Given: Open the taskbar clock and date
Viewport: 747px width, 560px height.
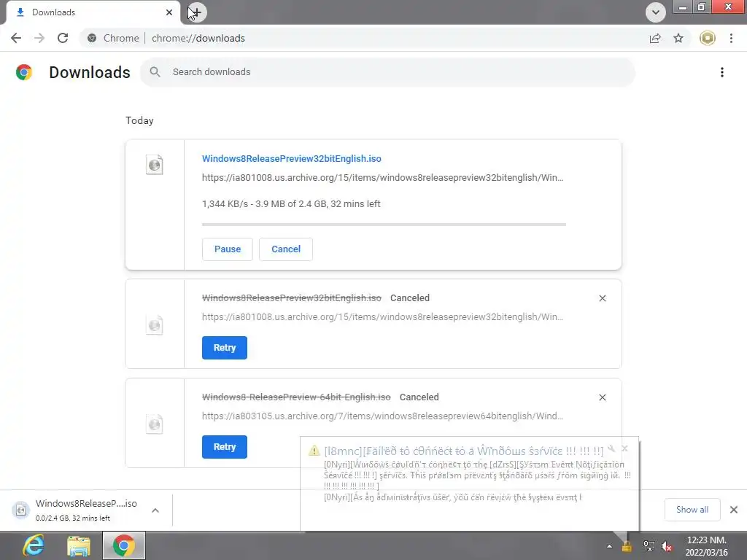Looking at the screenshot, I should click(x=706, y=546).
